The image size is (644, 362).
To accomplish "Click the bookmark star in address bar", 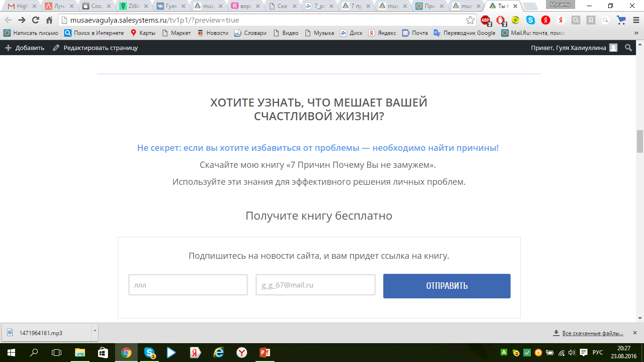I will (470, 20).
